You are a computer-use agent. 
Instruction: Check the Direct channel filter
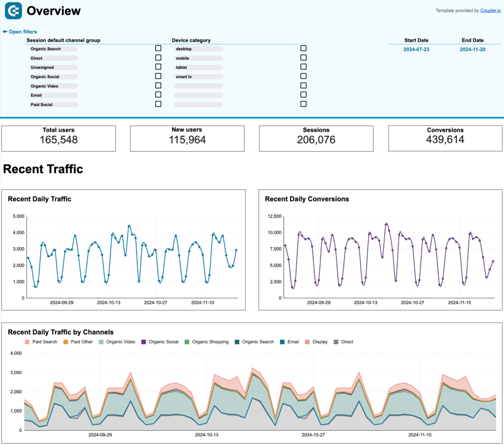coord(158,57)
